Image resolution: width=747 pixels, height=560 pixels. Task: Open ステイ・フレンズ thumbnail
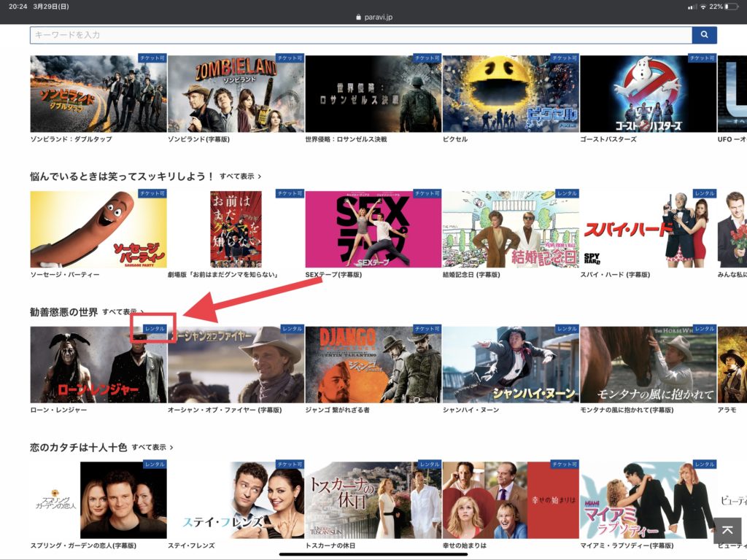point(236,500)
